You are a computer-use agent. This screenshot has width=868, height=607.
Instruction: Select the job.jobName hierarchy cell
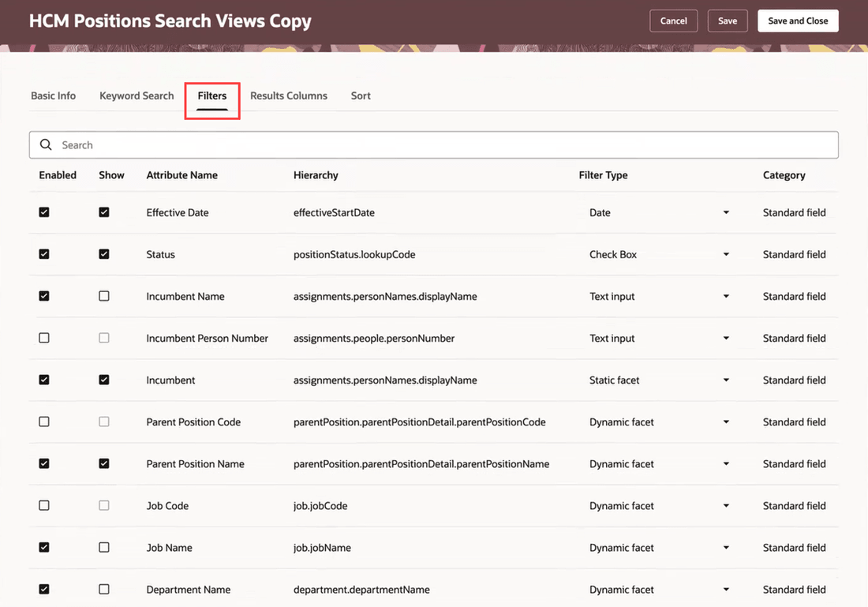pyautogui.click(x=322, y=548)
